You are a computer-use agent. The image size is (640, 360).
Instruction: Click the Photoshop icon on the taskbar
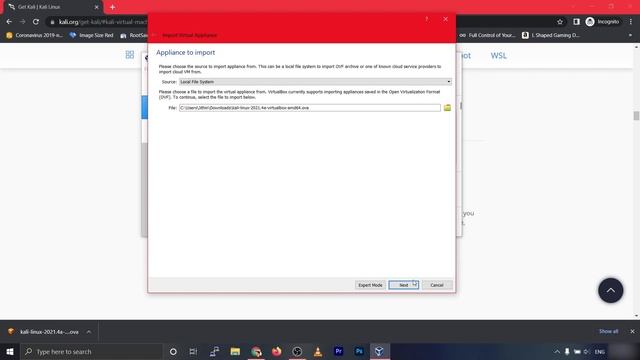pos(359,351)
